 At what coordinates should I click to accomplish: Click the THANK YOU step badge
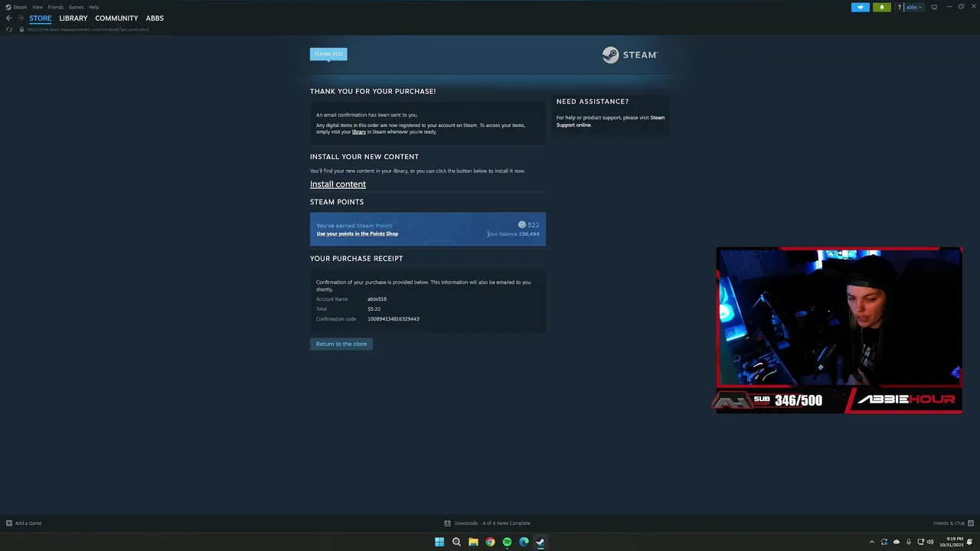point(328,54)
